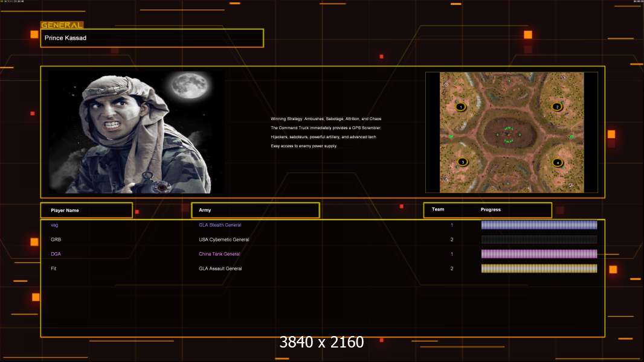Click team number in Fit row

click(x=452, y=268)
